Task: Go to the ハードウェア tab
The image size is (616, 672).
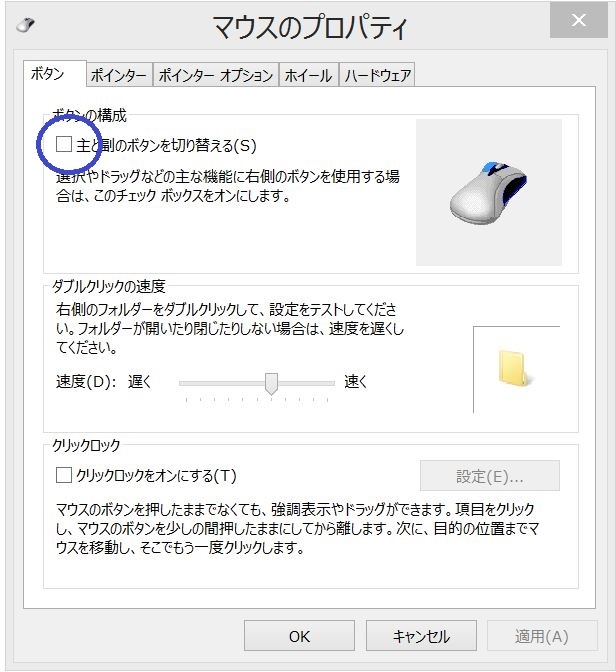Action: [x=377, y=75]
